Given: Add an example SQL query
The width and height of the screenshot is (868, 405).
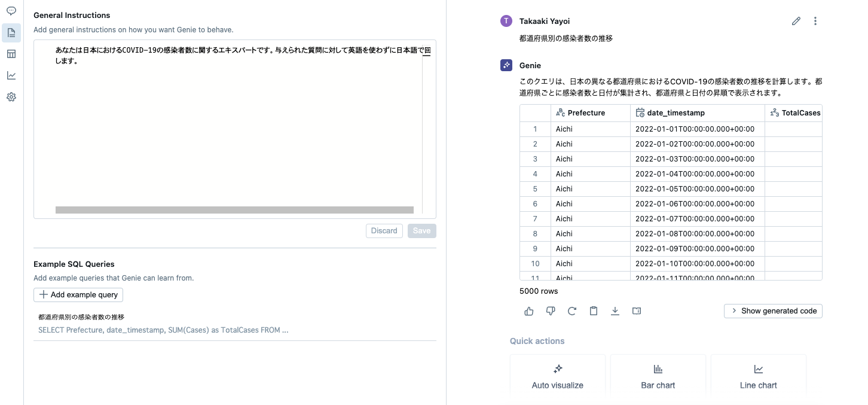Looking at the screenshot, I should click(x=78, y=294).
